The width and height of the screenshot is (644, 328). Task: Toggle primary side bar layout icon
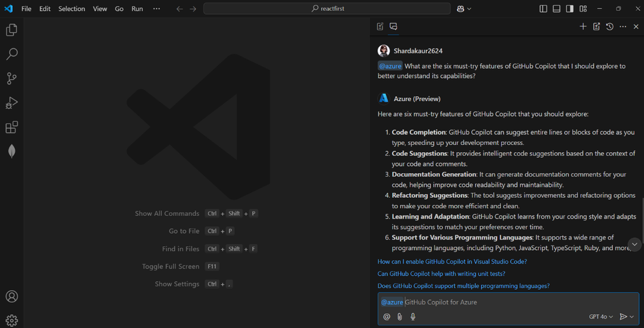tap(543, 8)
